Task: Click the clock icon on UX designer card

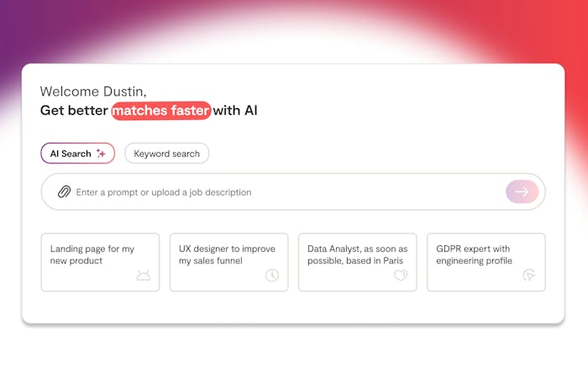Action: [x=272, y=275]
